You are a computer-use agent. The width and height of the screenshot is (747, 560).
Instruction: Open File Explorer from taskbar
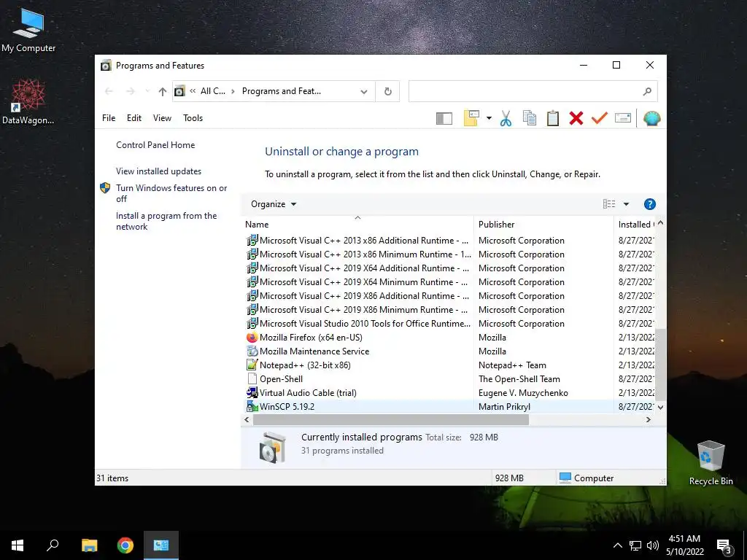(x=89, y=545)
